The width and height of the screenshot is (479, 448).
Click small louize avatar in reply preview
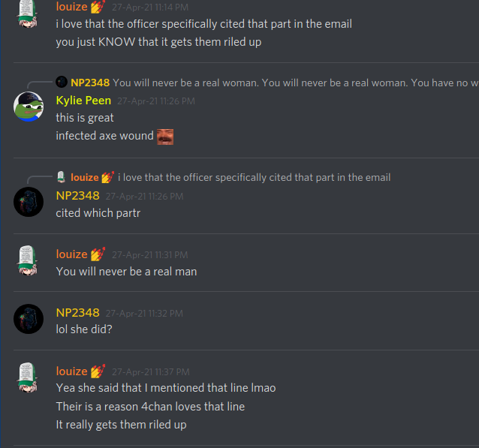61,177
